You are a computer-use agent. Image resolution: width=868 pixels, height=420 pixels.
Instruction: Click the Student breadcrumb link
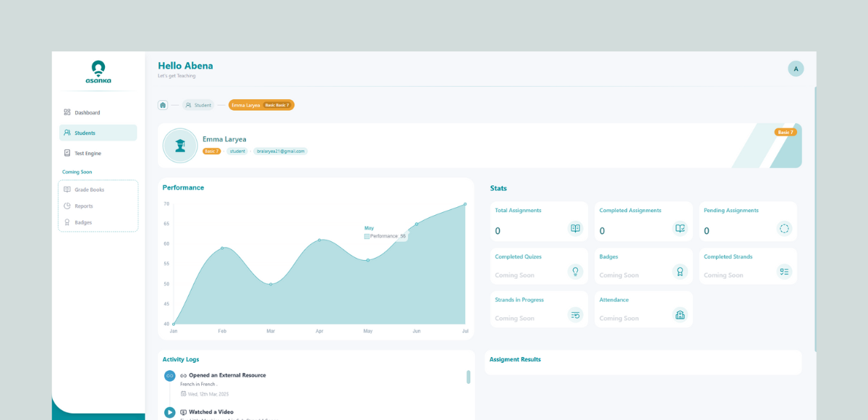pyautogui.click(x=198, y=105)
